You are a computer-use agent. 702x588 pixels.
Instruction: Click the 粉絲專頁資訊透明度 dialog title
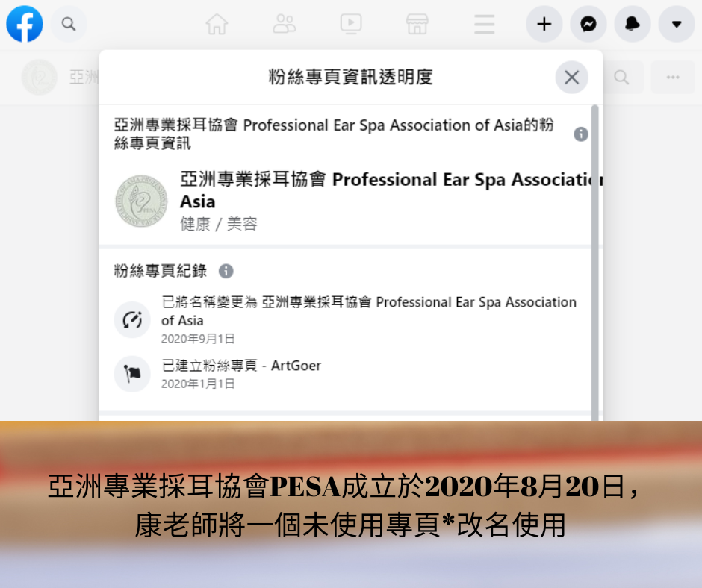(350, 77)
